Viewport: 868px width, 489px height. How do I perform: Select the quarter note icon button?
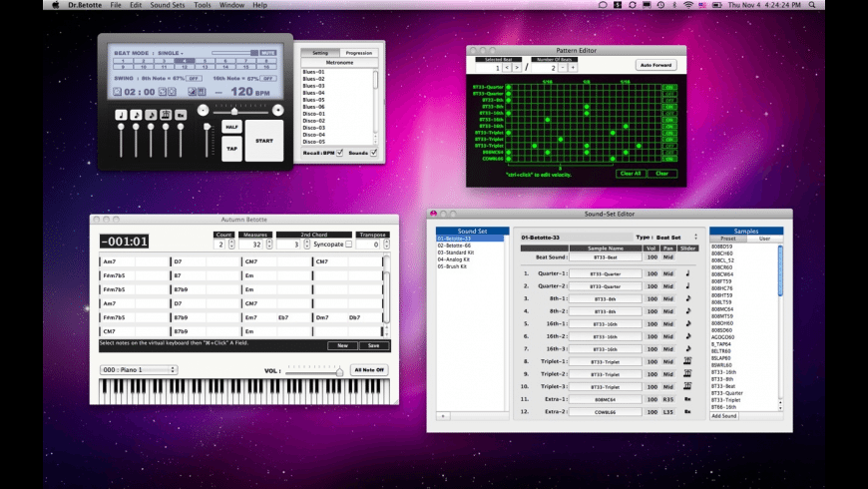point(122,115)
